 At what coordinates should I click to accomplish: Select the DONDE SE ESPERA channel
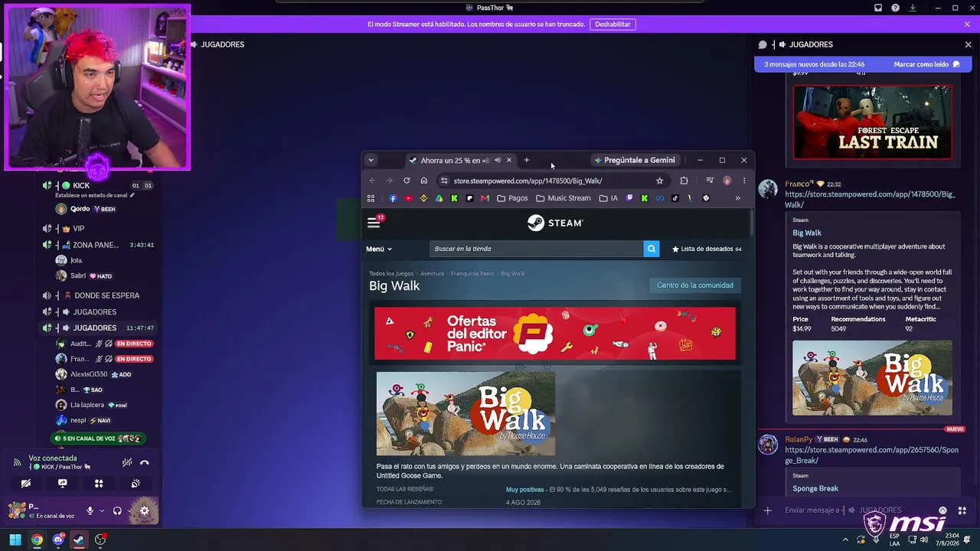[x=100, y=295]
